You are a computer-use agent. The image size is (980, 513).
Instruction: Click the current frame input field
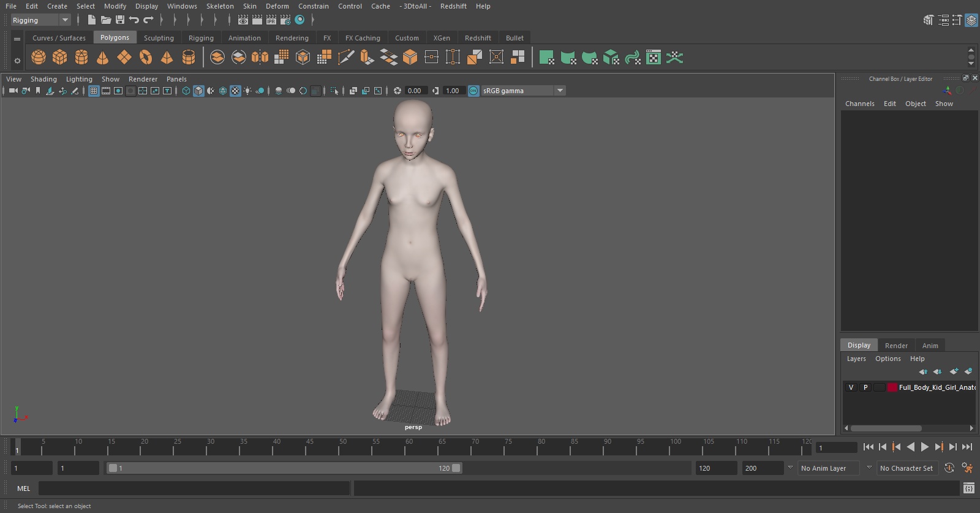837,447
